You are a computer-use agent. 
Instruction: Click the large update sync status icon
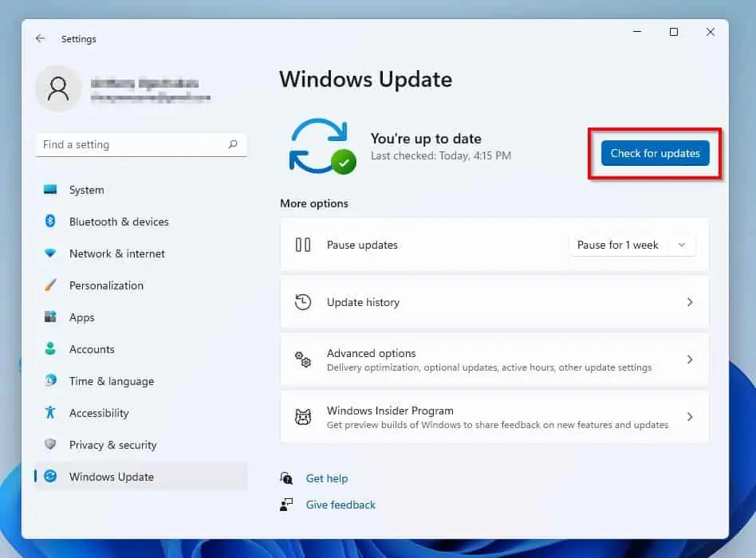pos(322,146)
